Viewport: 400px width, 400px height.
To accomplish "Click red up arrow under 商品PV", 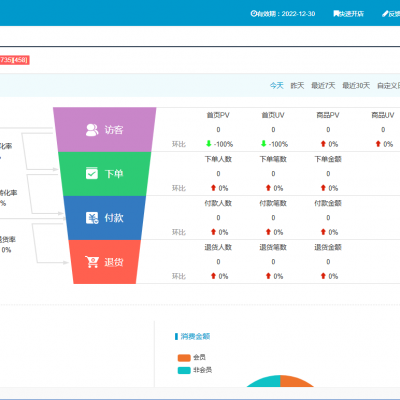I will pyautogui.click(x=323, y=144).
